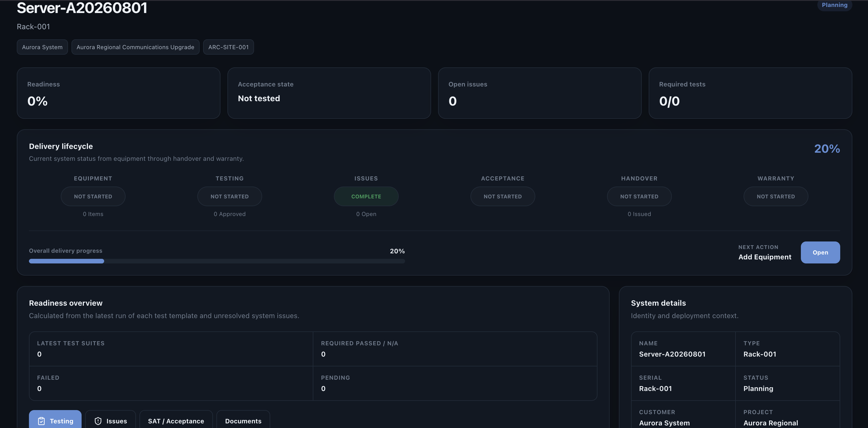The height and width of the screenshot is (428, 868).
Task: Click the Latest Test Suites cell
Action: 171,349
